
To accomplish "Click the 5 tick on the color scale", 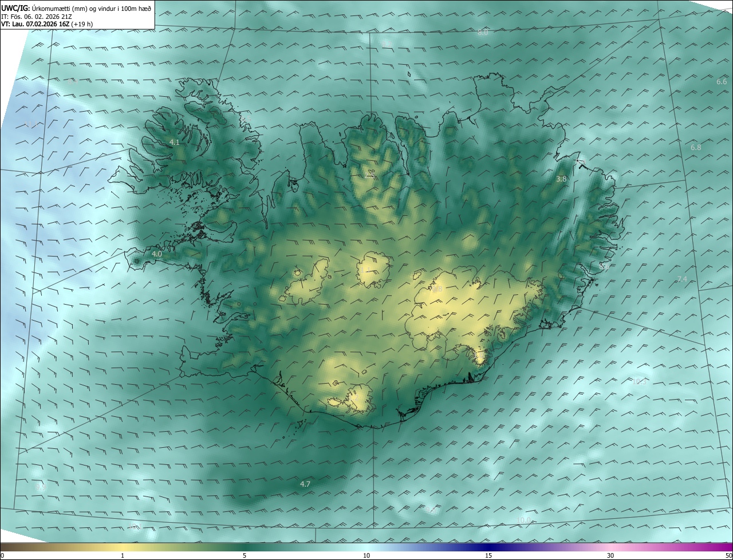I will (245, 556).
